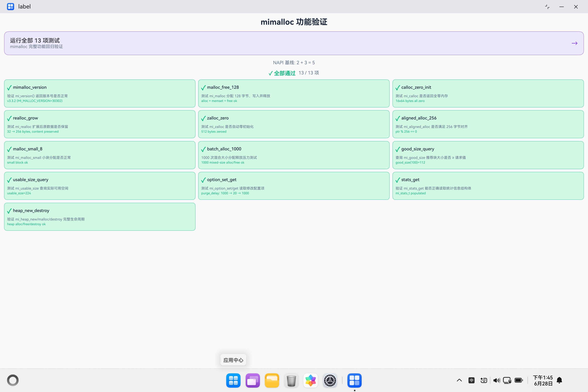This screenshot has width=588, height=392.
Task: Select the 'heap alloc/free/destroy ok' result
Action: tap(26, 224)
